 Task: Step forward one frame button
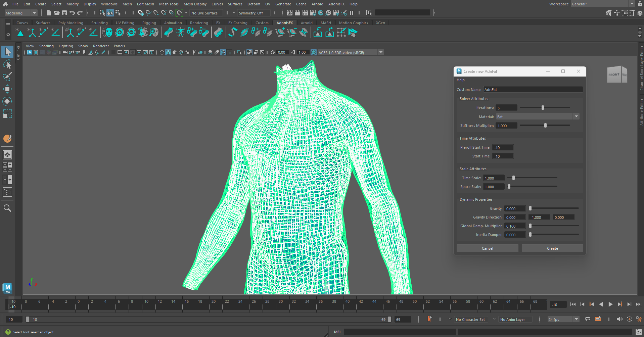[629, 304]
